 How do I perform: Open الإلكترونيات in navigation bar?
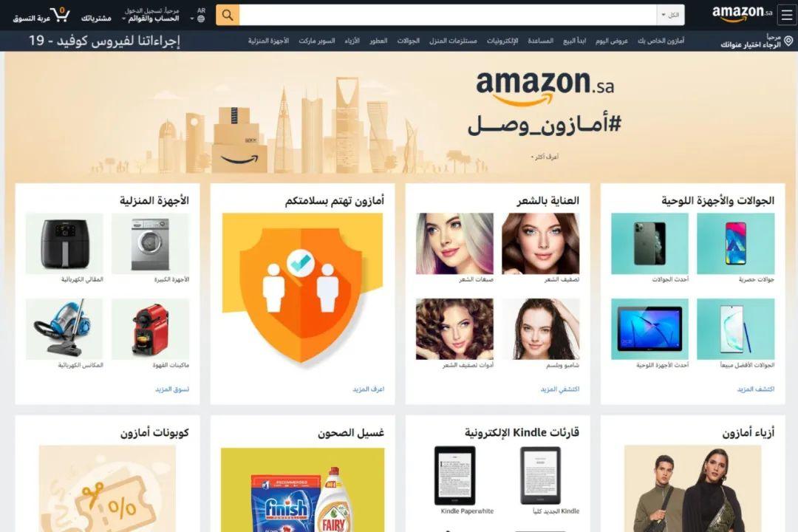(502, 41)
